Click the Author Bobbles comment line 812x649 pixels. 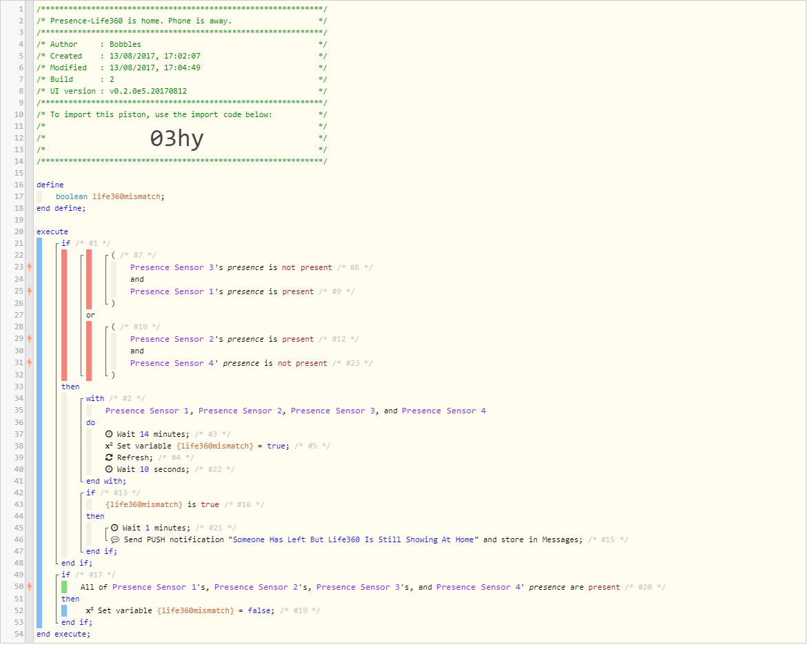(182, 45)
